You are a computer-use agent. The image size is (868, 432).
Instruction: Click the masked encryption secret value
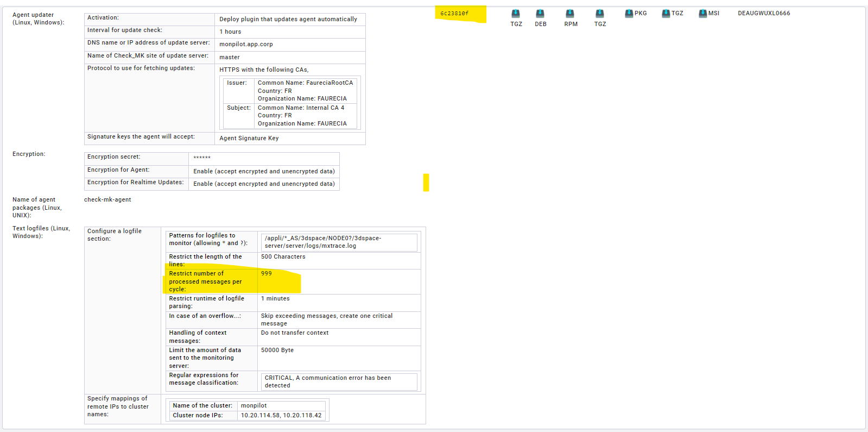[202, 158]
